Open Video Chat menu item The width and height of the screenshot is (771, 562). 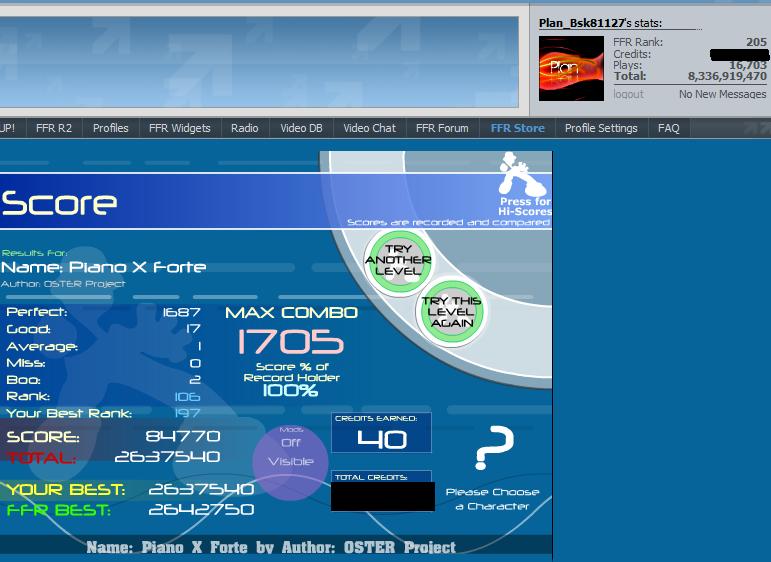click(369, 128)
